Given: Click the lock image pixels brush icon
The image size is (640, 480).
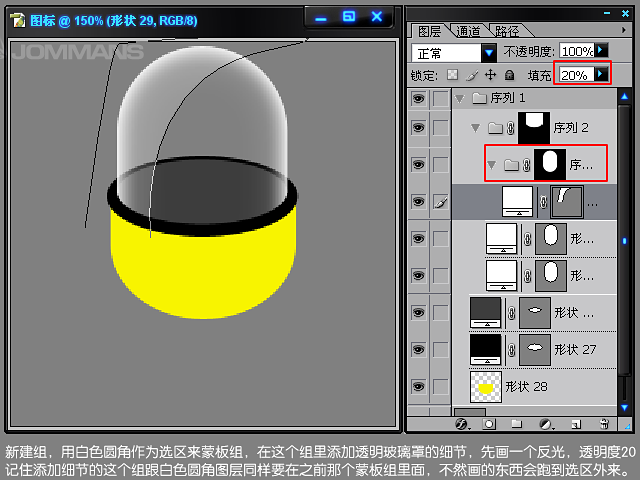Looking at the screenshot, I should 471,75.
